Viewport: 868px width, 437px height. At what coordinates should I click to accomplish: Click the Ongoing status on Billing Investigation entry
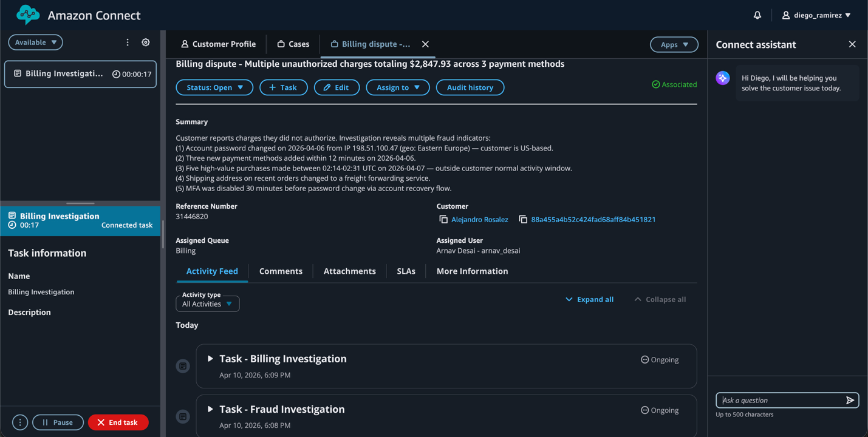pos(660,360)
